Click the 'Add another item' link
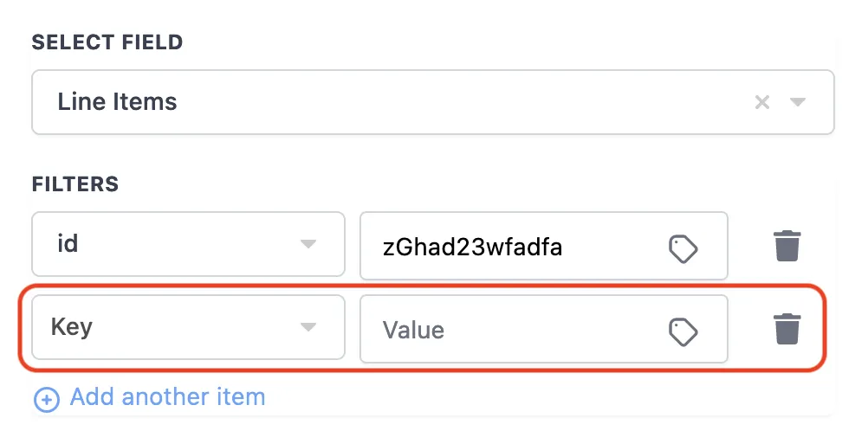868x431 pixels. click(x=167, y=397)
